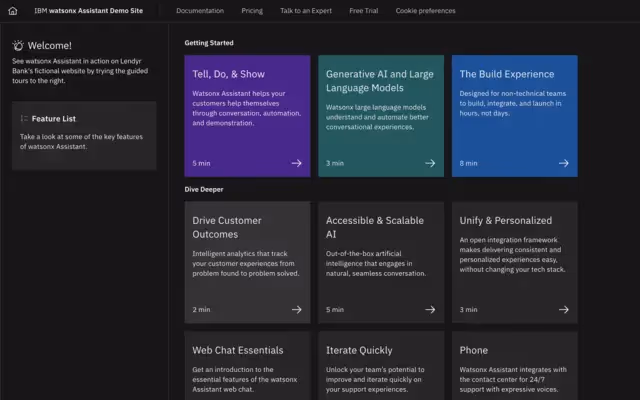Screen dimensions: 640x400
Task: Select Talk to an Expert in the header
Action: point(306,11)
